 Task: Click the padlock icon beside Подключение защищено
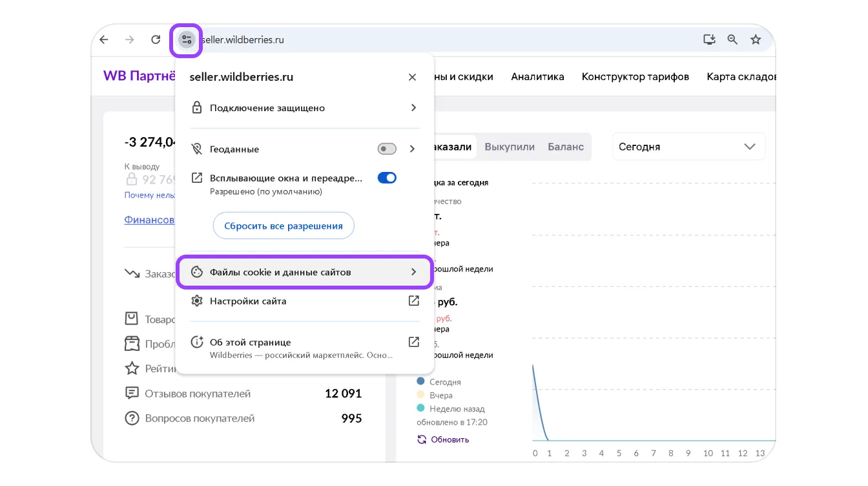tap(197, 108)
